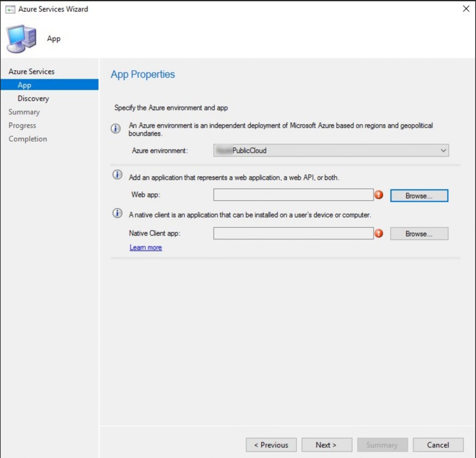Click inside the empty Web app field

click(x=293, y=195)
